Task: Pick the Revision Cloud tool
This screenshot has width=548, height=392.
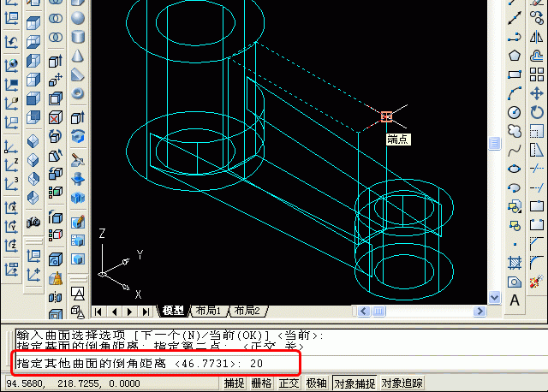Action: (515, 130)
